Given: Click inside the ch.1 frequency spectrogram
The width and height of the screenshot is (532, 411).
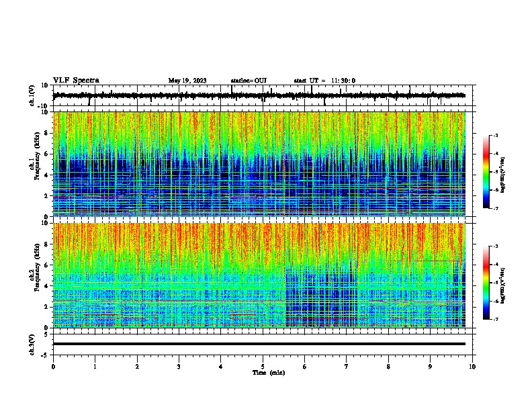Looking at the screenshot, I should click(259, 164).
